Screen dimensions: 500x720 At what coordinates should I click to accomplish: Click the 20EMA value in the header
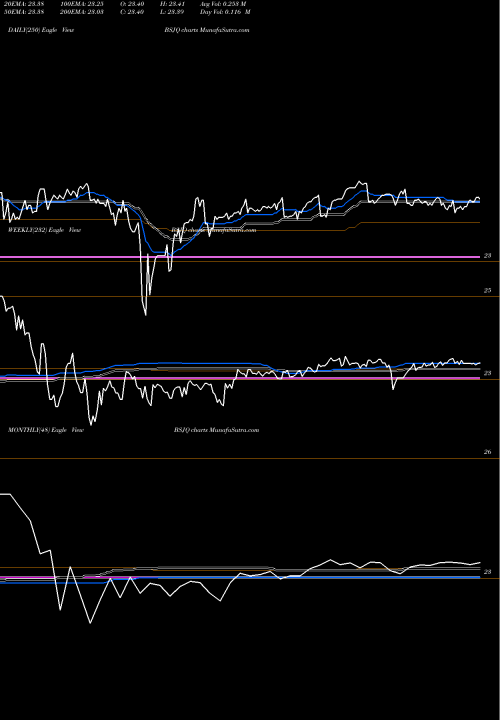(24, 4)
